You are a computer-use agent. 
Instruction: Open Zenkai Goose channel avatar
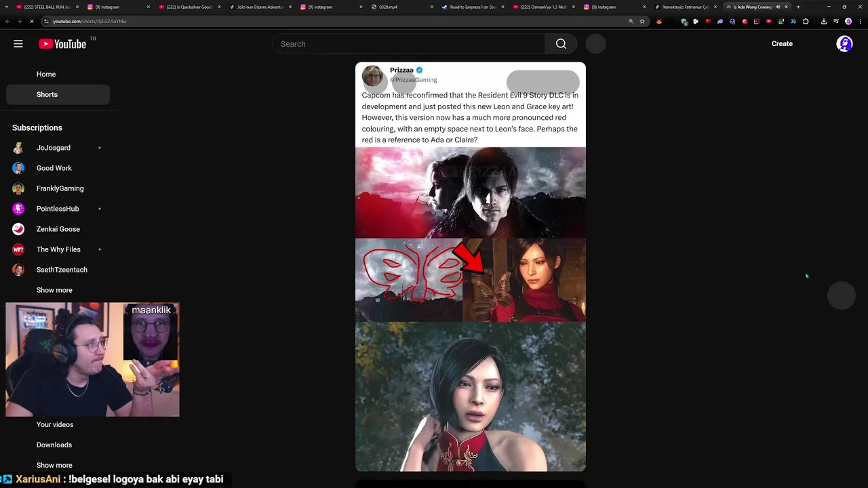pyautogui.click(x=18, y=229)
